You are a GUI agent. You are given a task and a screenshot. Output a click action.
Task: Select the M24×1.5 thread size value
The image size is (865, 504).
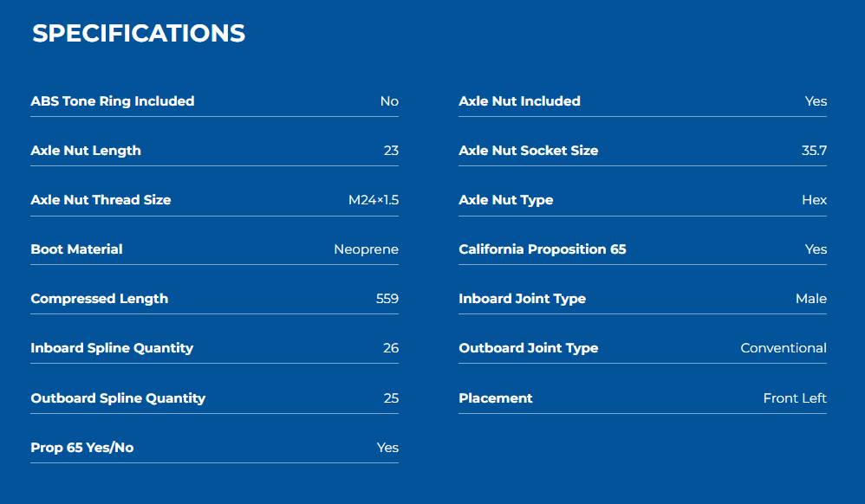(374, 200)
